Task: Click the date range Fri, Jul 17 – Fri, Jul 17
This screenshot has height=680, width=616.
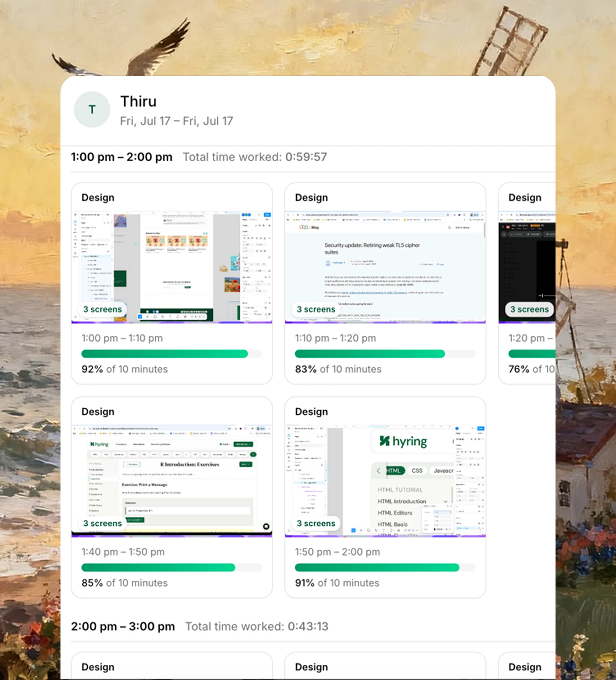Action: pyautogui.click(x=177, y=121)
